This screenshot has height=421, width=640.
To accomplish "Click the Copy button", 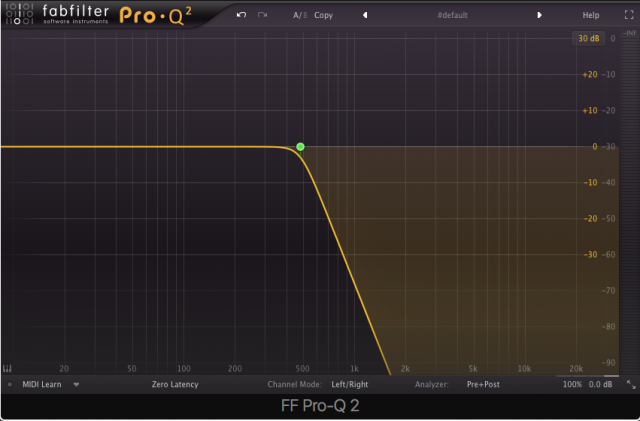I will (x=324, y=15).
